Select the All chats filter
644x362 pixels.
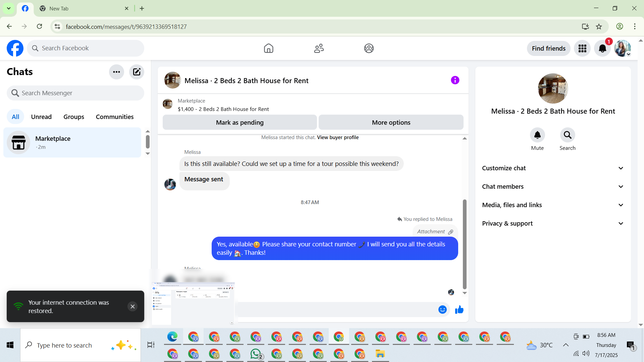15,117
